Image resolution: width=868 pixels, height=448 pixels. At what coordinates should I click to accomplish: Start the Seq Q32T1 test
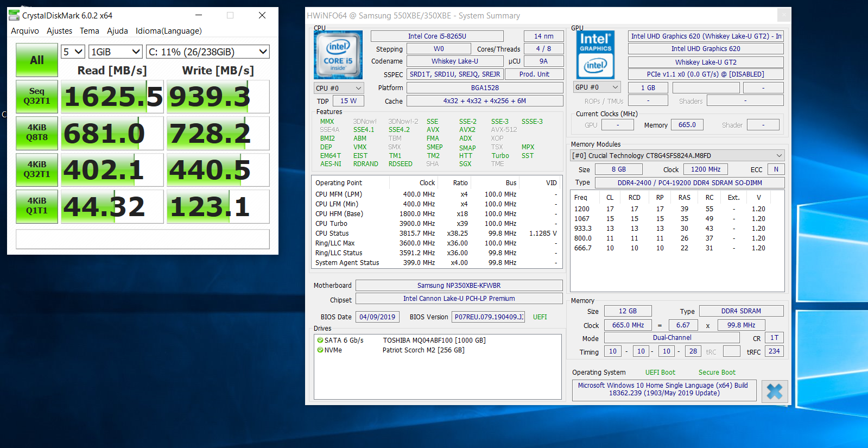(x=37, y=96)
